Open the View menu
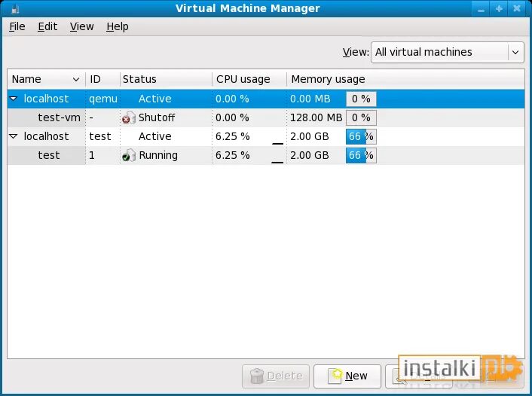532x396 pixels. [82, 26]
